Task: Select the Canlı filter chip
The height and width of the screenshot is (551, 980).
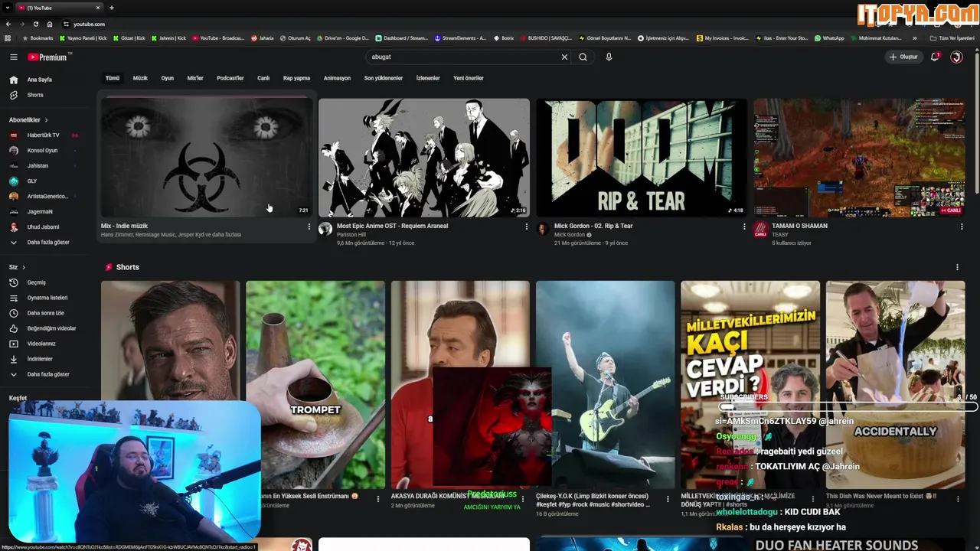Action: [263, 78]
